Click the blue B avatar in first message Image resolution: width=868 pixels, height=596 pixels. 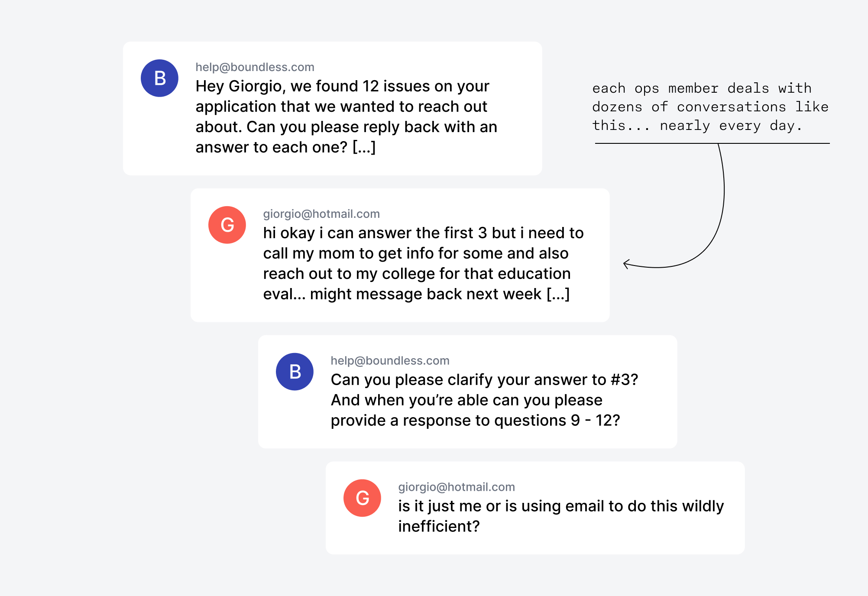[x=159, y=78]
